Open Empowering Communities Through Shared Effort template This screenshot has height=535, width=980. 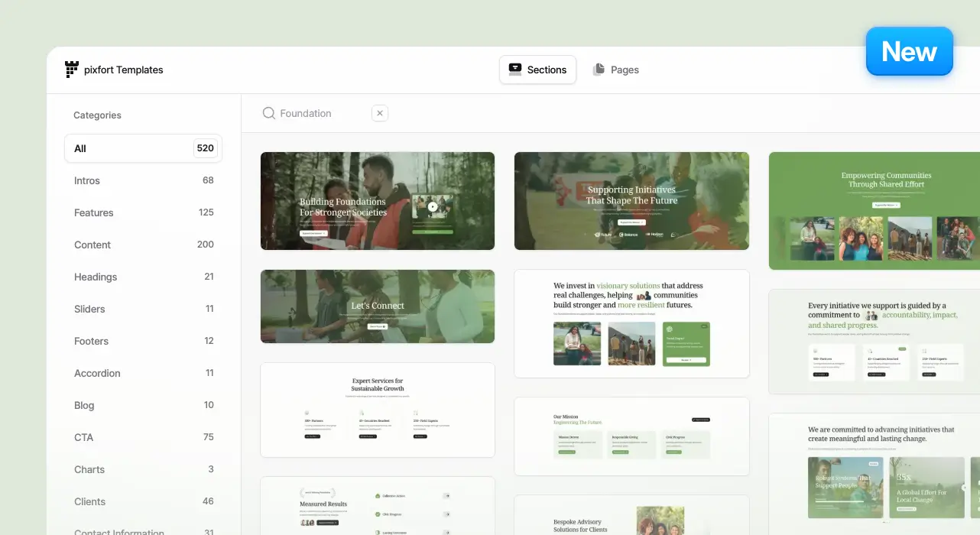pyautogui.click(x=875, y=211)
